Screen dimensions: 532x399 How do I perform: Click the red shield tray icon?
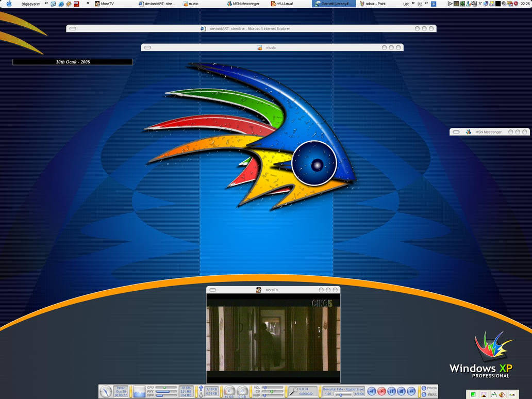516,4
